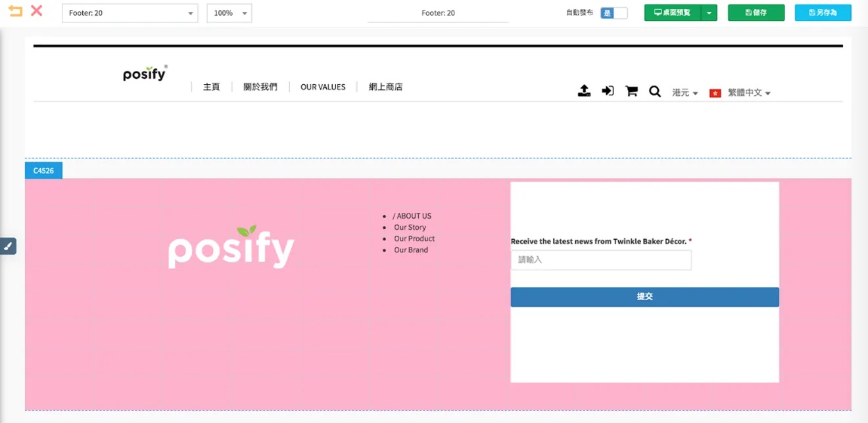Open the 100% zoom dropdown
The width and height of the screenshot is (868, 423).
click(x=229, y=13)
